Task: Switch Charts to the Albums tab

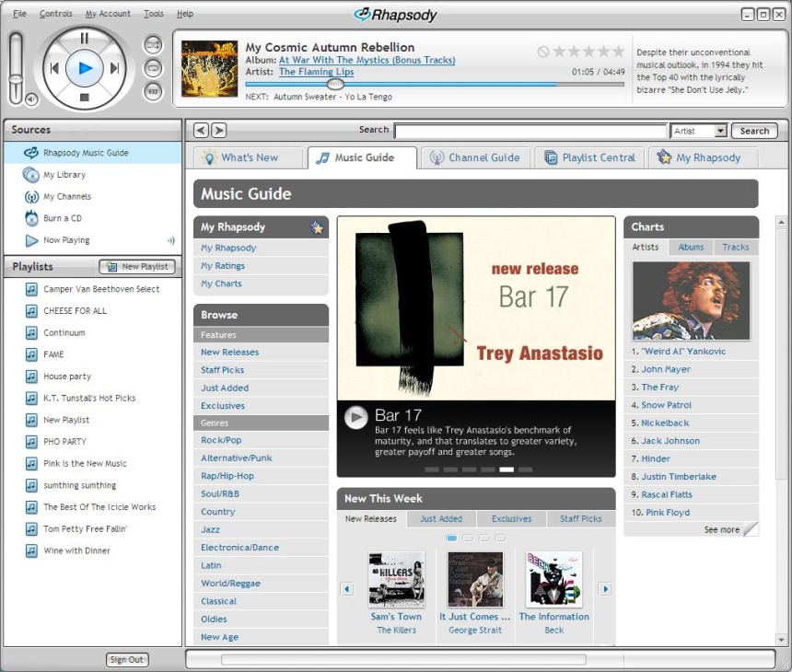Action: 691,247
